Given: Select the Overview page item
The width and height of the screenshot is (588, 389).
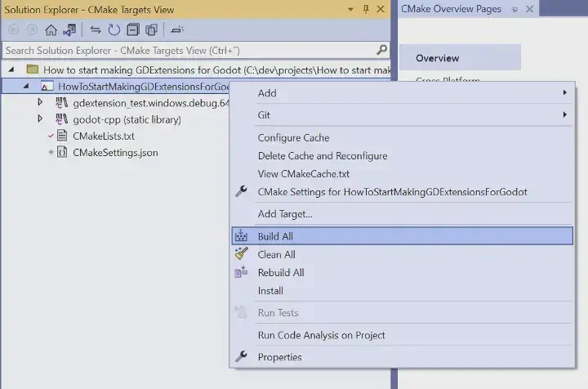Looking at the screenshot, I should [x=460, y=58].
